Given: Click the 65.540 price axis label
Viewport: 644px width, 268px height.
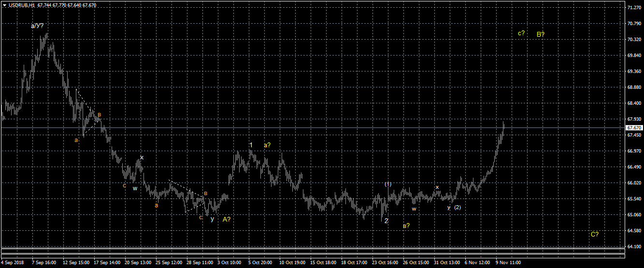Looking at the screenshot, I should point(634,199).
